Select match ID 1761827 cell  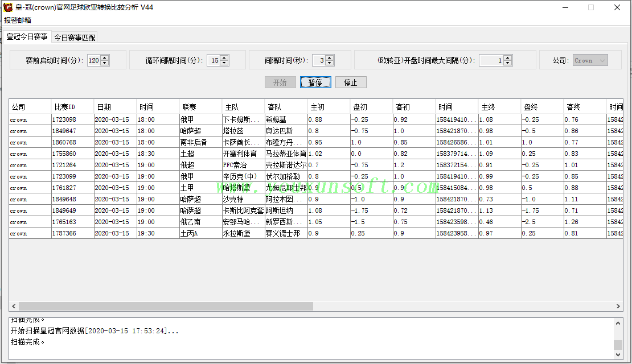[72, 188]
